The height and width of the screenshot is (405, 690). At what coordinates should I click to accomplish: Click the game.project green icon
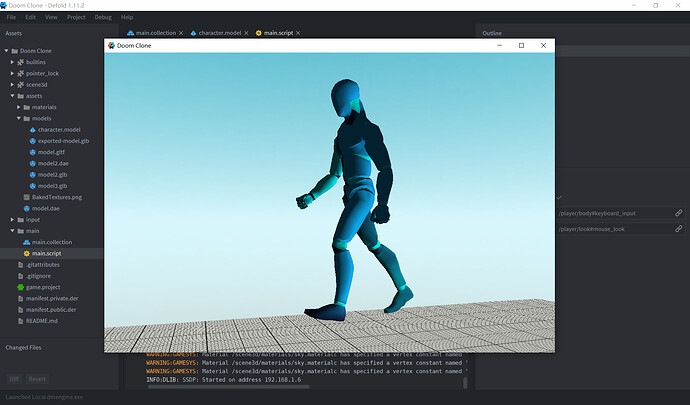[19, 286]
